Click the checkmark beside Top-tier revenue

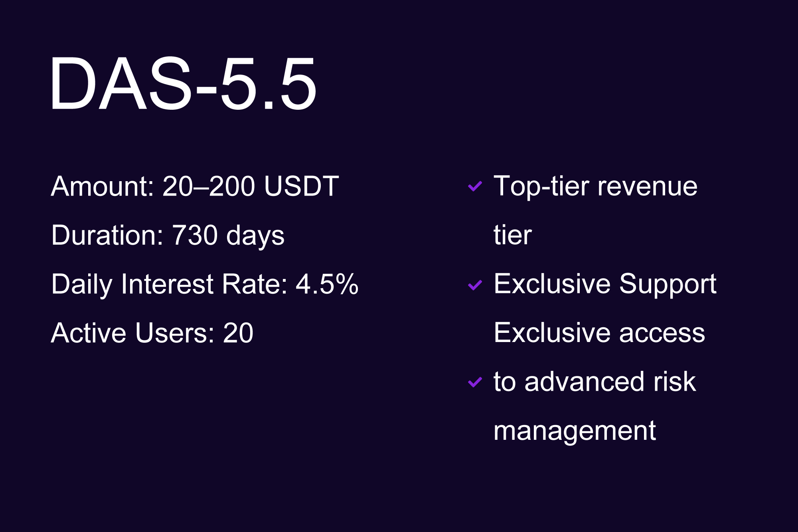(x=475, y=186)
